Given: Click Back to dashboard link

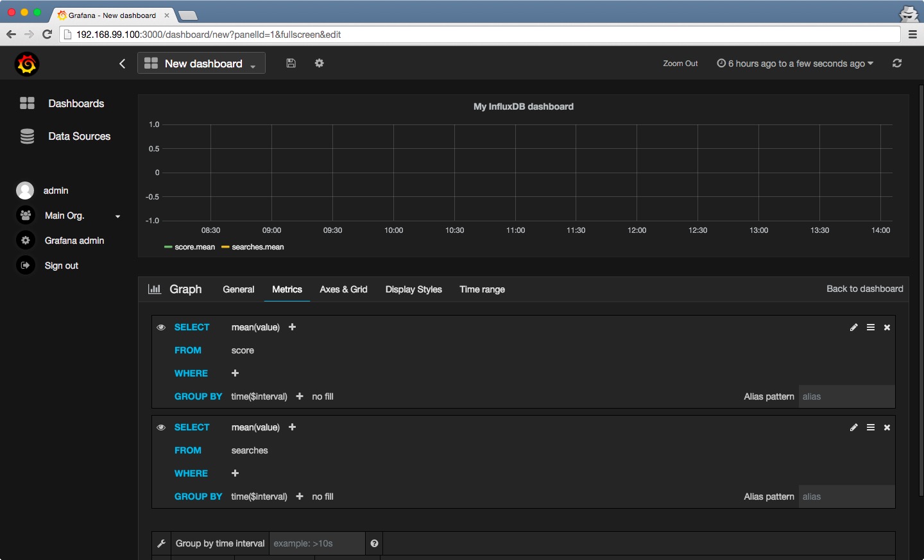Looking at the screenshot, I should pyautogui.click(x=865, y=289).
